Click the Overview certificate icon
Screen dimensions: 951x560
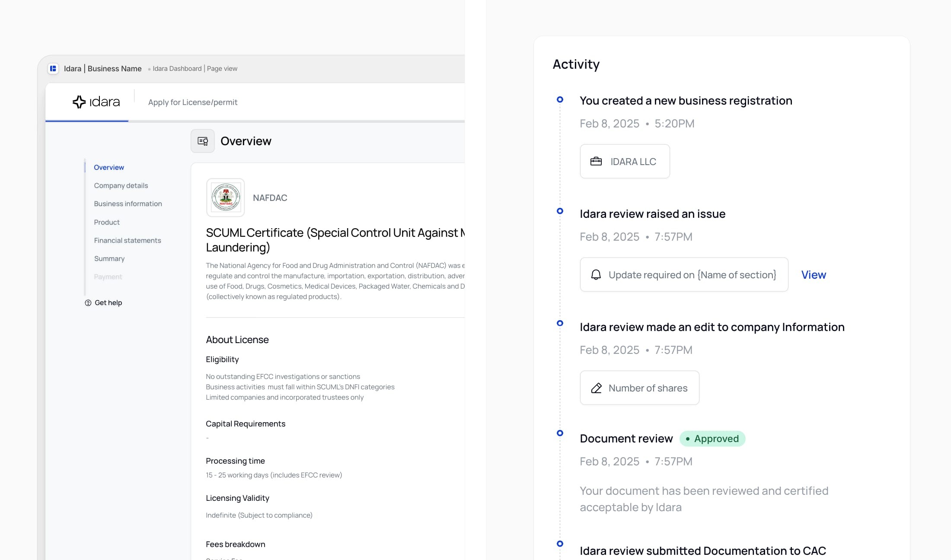tap(203, 141)
